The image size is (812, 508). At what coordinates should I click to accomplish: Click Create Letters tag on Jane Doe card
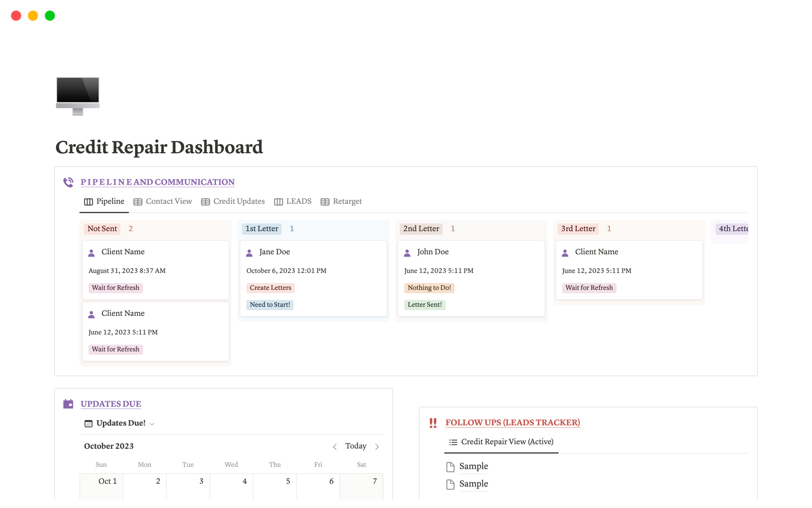270,288
